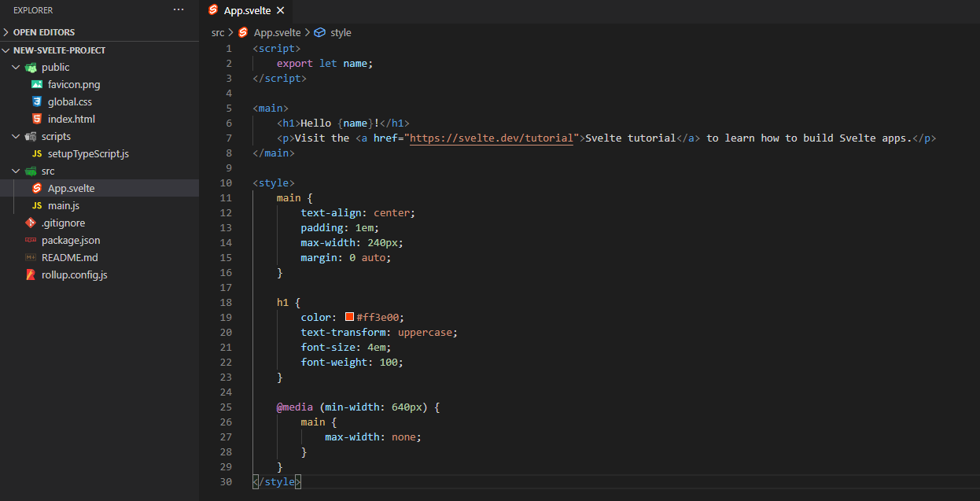This screenshot has height=501, width=980.
Task: Click the 'text-align: center;' declaration
Action: pos(358,212)
